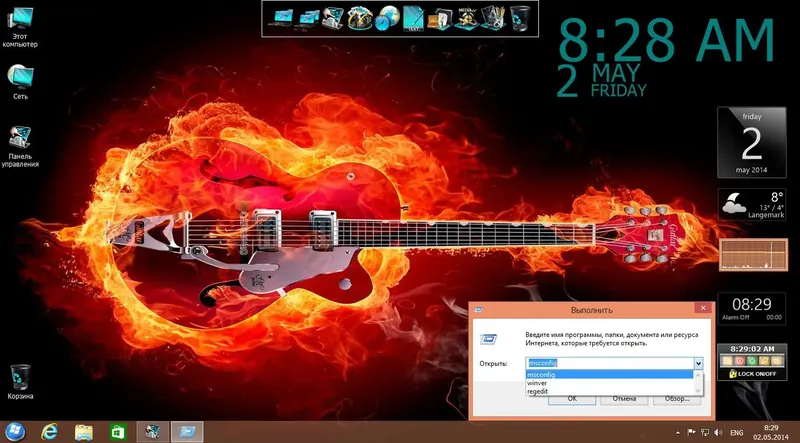This screenshot has height=443, width=800.
Task: Open the CPU usage graph gadget
Action: [754, 255]
